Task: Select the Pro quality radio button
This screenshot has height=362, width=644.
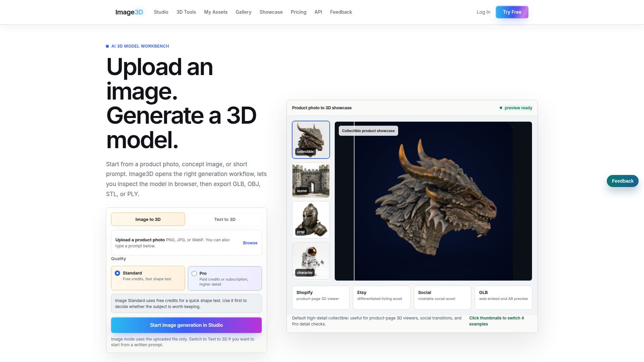Action: (x=194, y=274)
